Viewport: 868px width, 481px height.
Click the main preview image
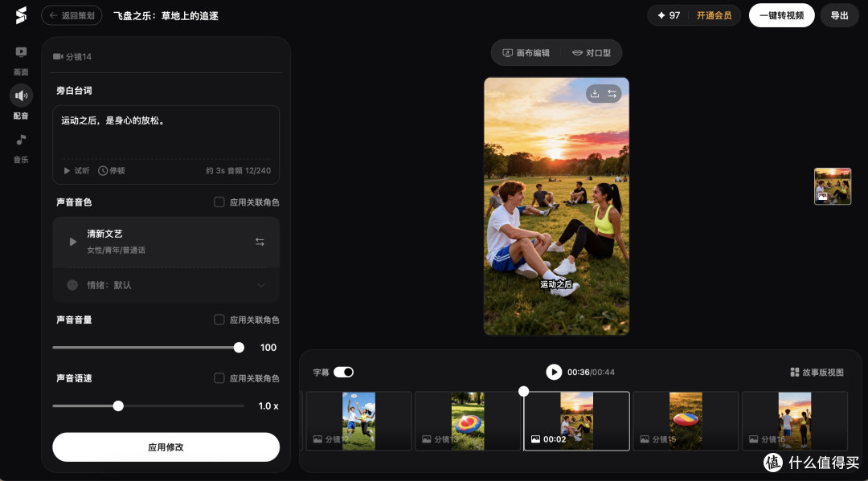tap(556, 206)
